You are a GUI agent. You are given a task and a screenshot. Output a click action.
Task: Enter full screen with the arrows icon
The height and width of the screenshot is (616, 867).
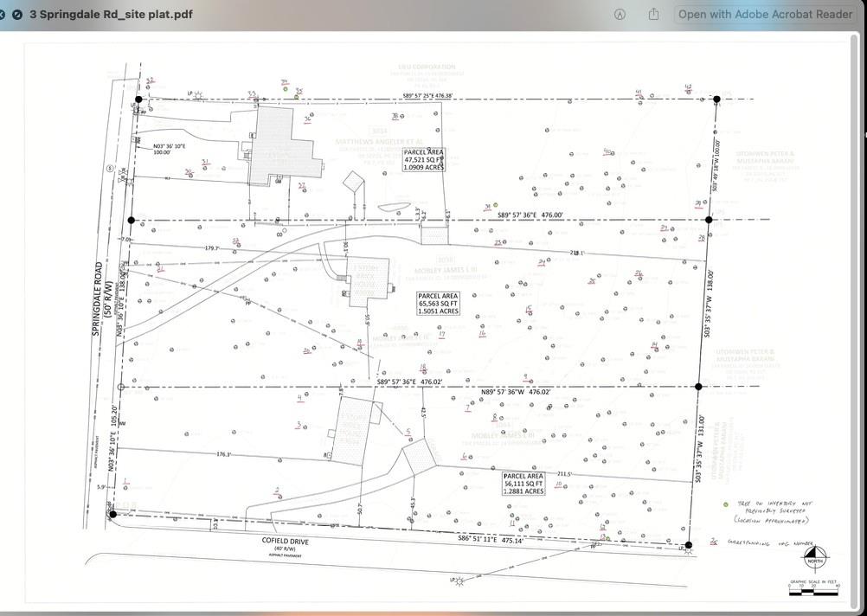[17, 15]
